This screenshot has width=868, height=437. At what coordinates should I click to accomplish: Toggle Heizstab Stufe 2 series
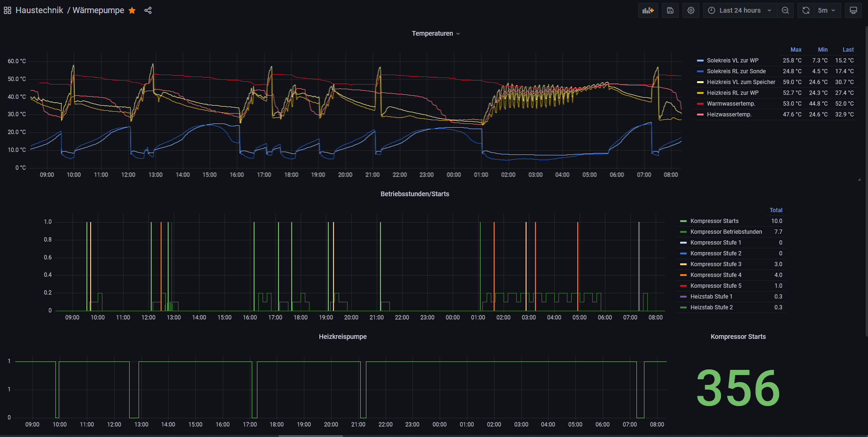pyautogui.click(x=712, y=307)
